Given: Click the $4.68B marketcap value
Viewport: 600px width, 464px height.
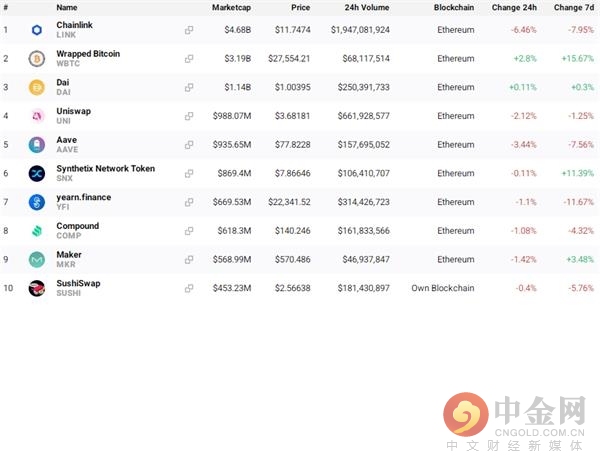Looking at the screenshot, I should 238,30.
